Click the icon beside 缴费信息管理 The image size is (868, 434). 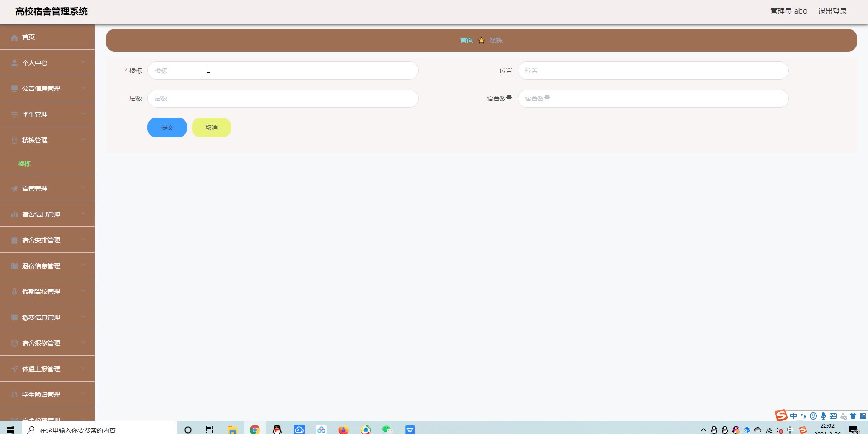(14, 318)
